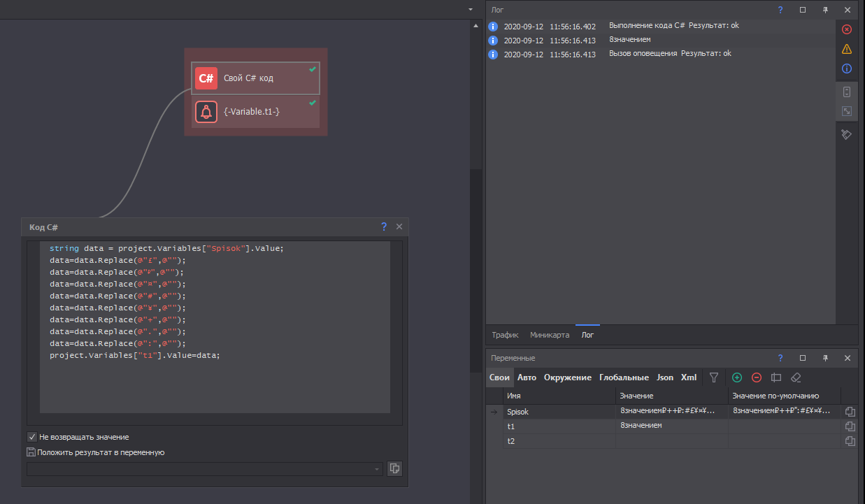Click the remove variable red minus icon
The image size is (865, 504).
pos(757,377)
